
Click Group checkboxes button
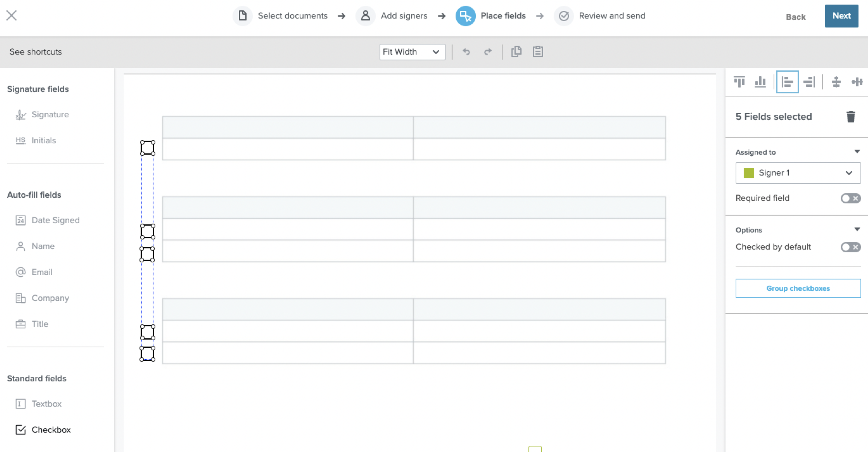click(x=798, y=288)
